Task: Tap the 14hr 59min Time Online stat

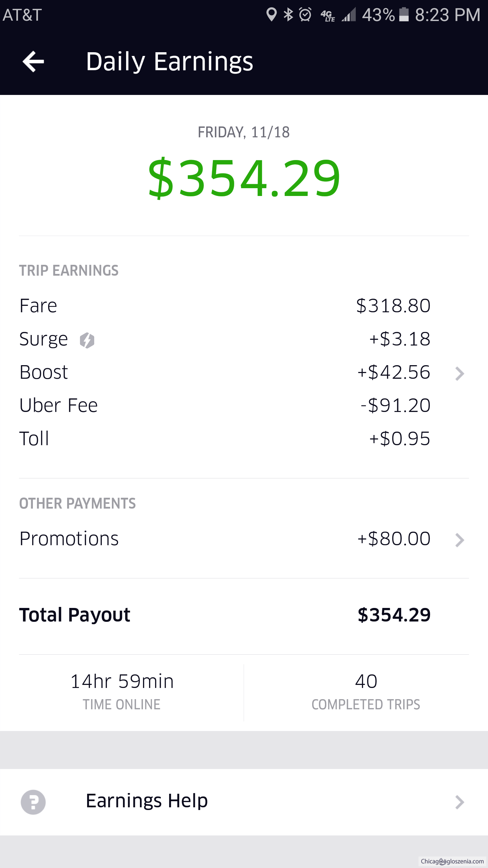Action: pos(122,691)
